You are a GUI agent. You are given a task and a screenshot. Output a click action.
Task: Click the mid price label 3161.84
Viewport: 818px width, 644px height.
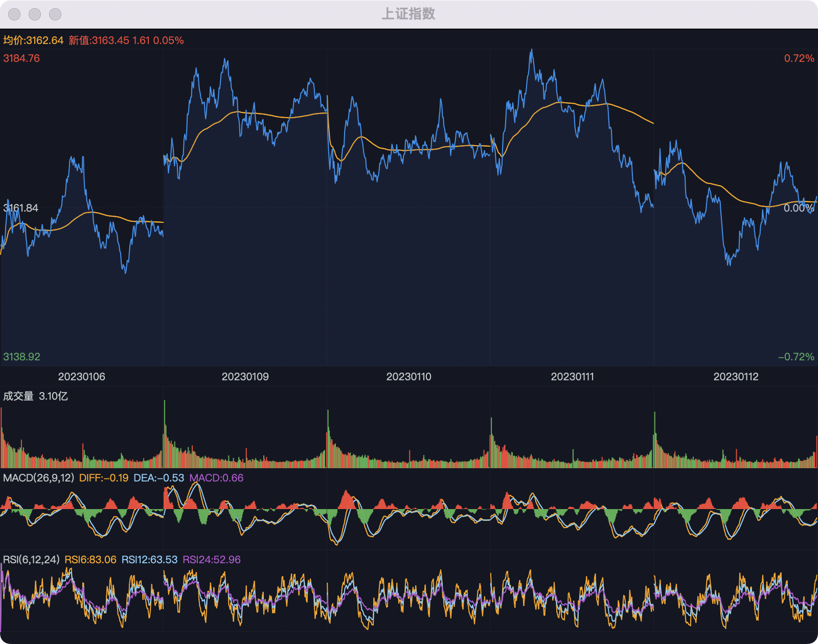21,208
